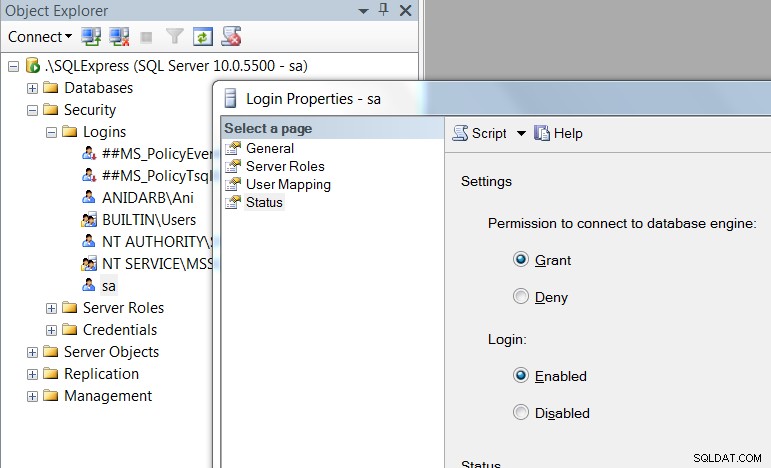
Task: Open the Connect dropdown
Action: point(40,36)
